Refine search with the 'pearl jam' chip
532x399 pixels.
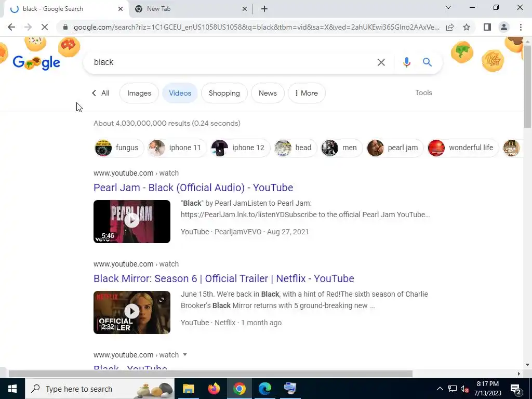[x=395, y=148]
